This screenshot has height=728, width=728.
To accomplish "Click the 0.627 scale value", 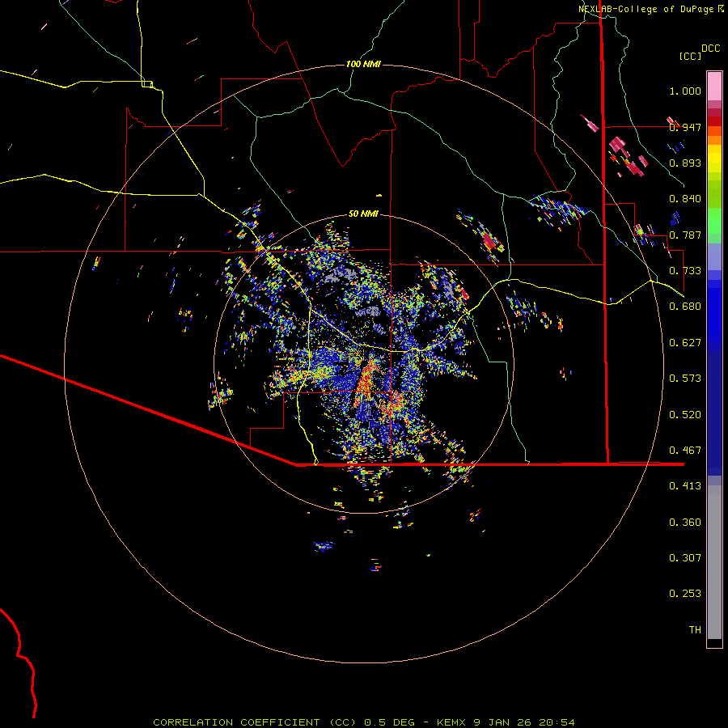I will [x=685, y=343].
